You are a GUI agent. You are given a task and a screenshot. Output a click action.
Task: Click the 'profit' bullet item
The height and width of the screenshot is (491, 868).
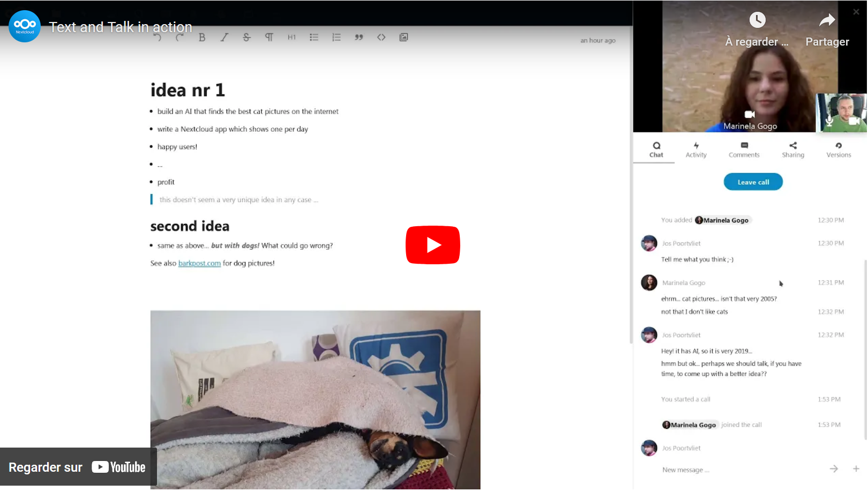166,182
